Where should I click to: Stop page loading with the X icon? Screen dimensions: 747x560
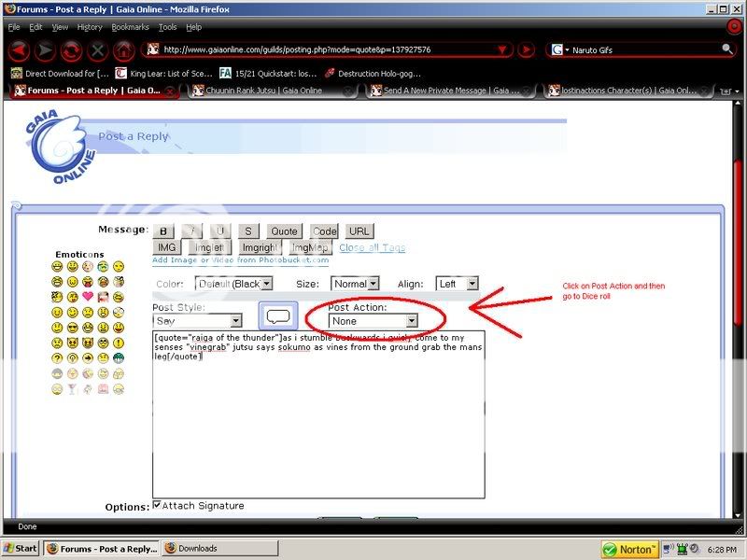click(x=97, y=50)
